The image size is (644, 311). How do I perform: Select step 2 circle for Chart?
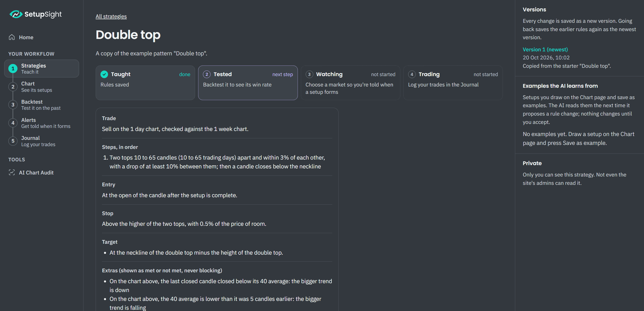tap(13, 87)
